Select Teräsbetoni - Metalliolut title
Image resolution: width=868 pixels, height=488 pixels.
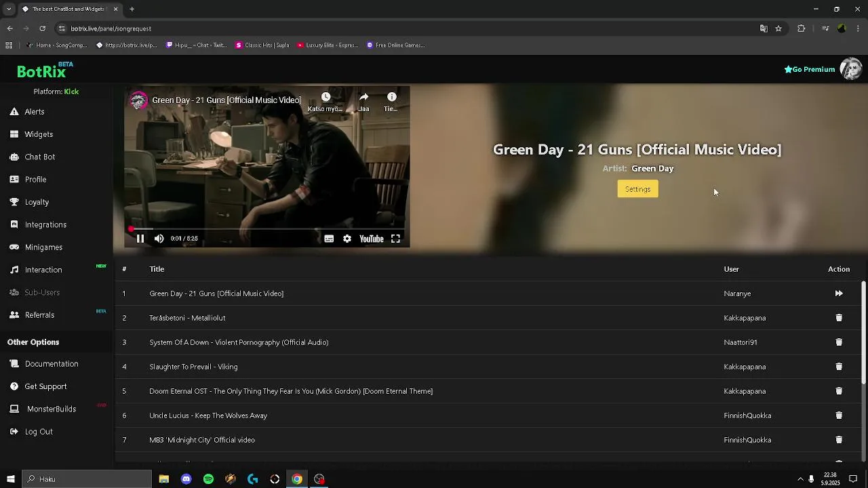tap(187, 318)
